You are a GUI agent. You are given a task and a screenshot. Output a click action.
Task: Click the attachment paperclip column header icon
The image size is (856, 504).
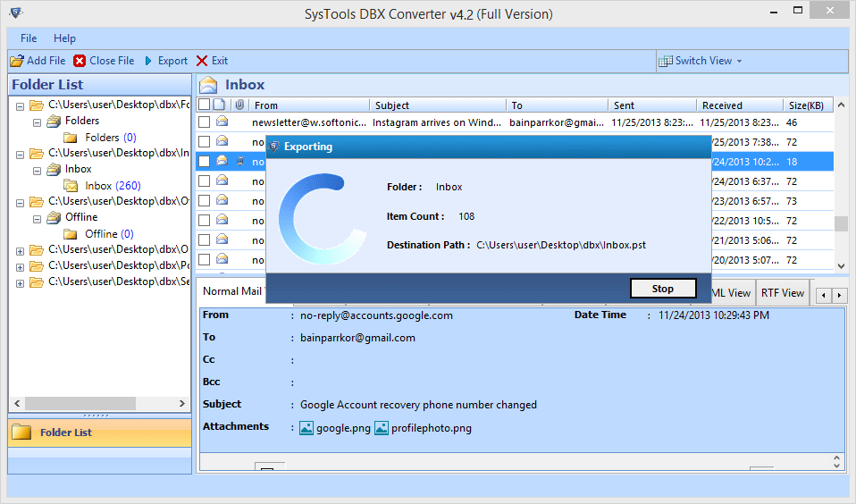coord(239,105)
